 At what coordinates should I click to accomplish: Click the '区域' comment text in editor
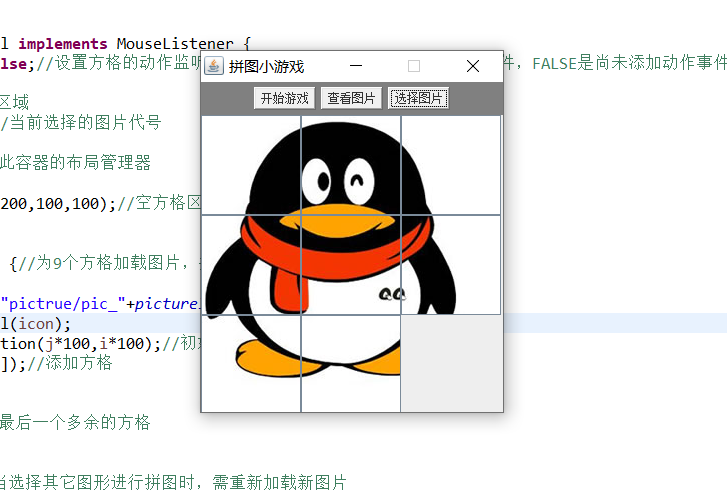coord(14,102)
